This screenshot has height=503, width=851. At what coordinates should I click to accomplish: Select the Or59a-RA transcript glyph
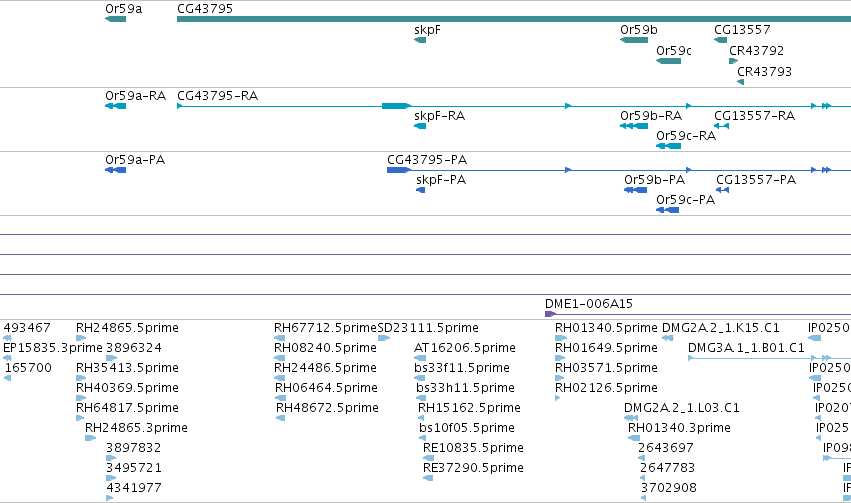[116, 106]
